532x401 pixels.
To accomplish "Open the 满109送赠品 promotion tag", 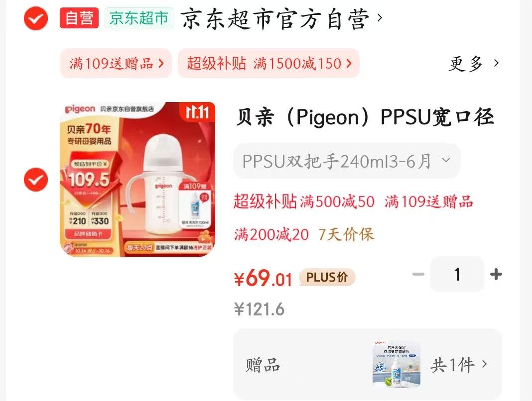I will coord(116,63).
